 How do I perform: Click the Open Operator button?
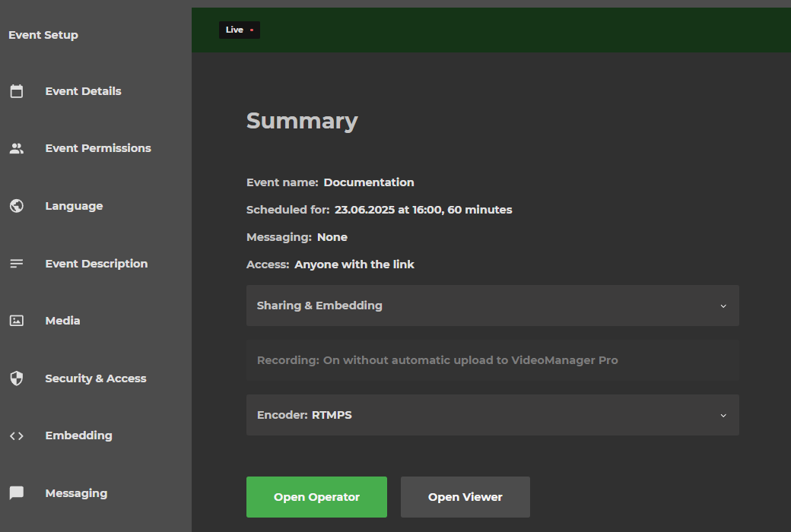317,497
